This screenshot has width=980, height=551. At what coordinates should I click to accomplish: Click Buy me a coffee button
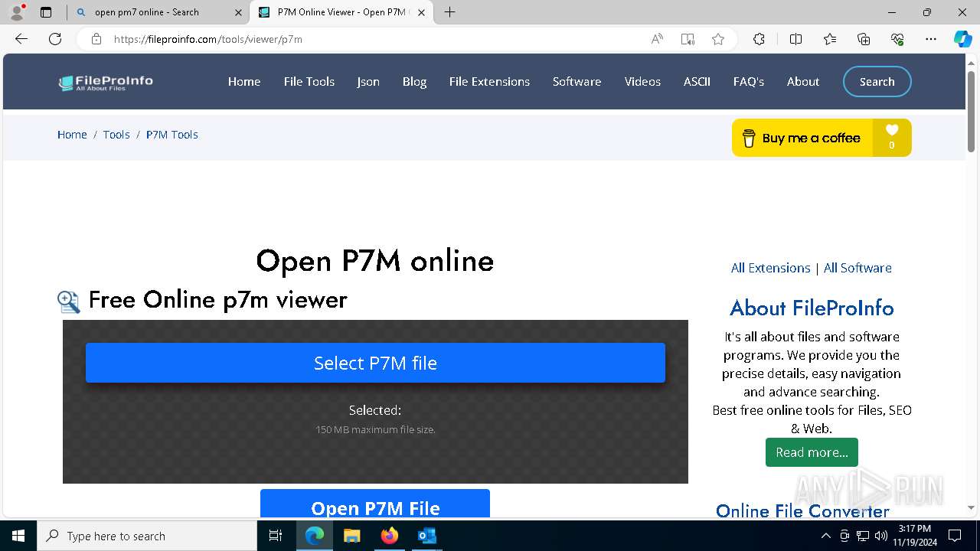(x=802, y=138)
